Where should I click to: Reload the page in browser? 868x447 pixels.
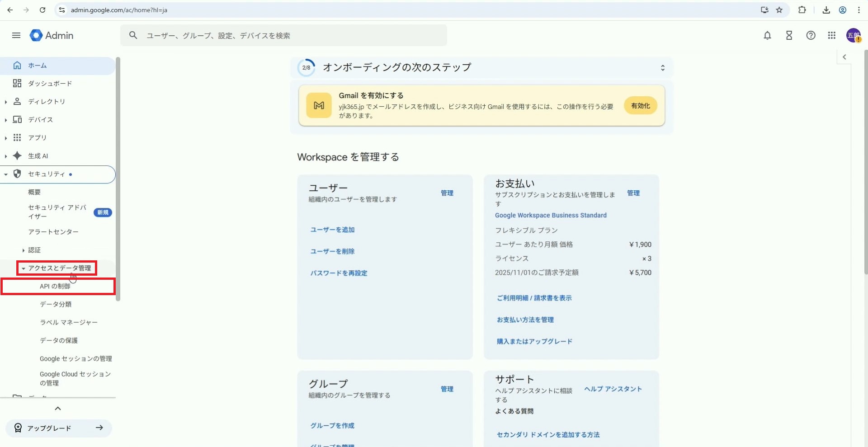coord(42,10)
